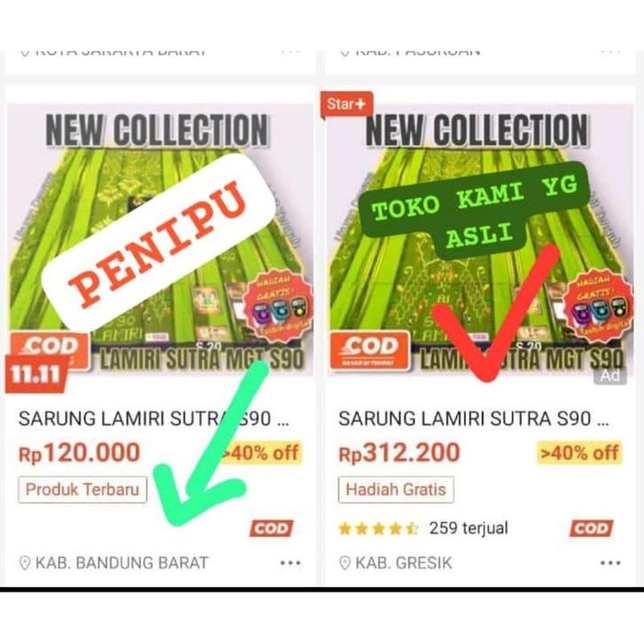Tap the Ad label on right product image

(610, 376)
